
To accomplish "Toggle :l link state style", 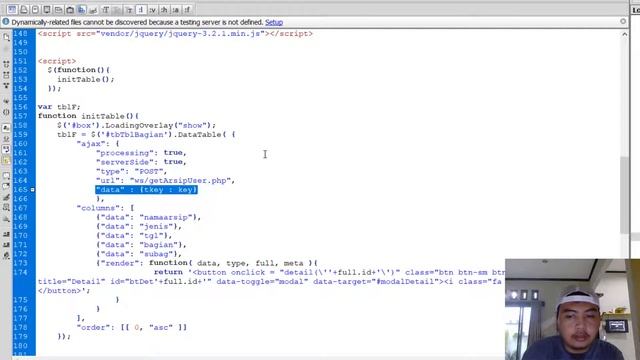I will 141,9.
